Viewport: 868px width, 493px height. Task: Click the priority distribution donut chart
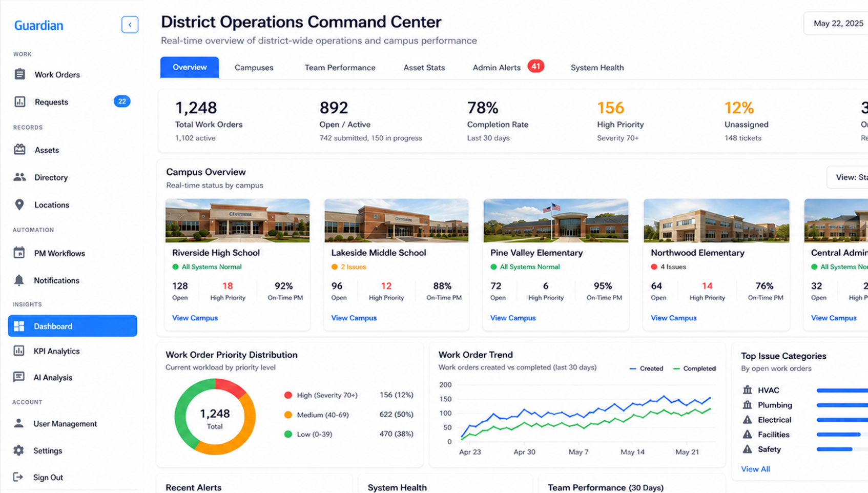215,417
